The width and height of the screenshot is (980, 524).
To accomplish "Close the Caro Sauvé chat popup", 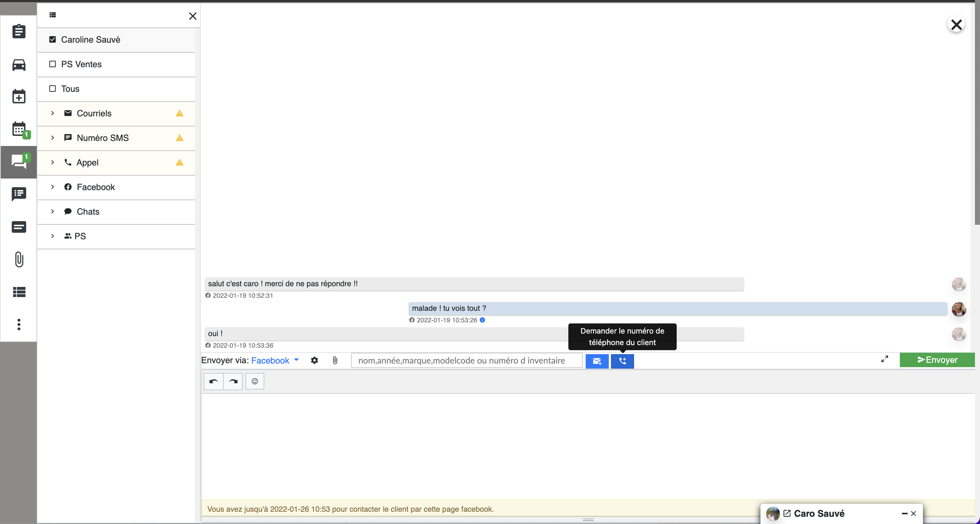I will 914,514.
